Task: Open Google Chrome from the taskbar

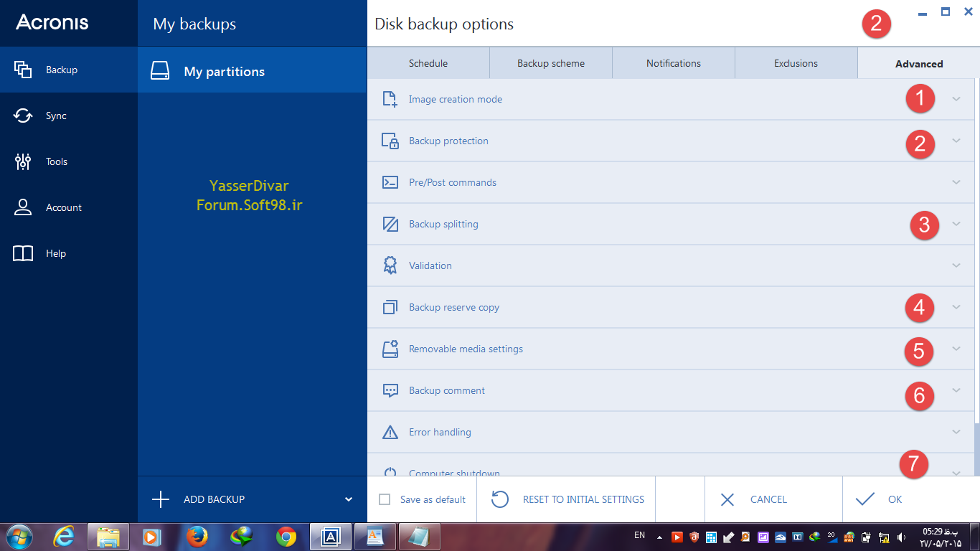Action: [x=286, y=537]
